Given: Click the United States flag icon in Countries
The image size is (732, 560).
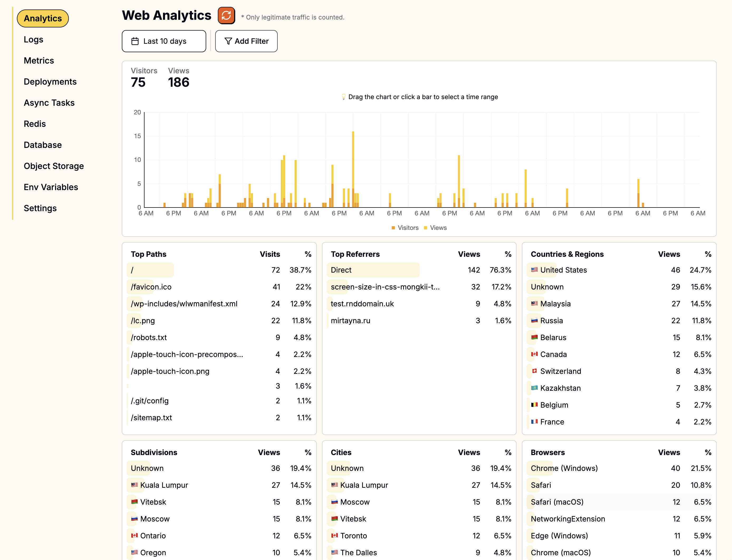Looking at the screenshot, I should coord(534,270).
